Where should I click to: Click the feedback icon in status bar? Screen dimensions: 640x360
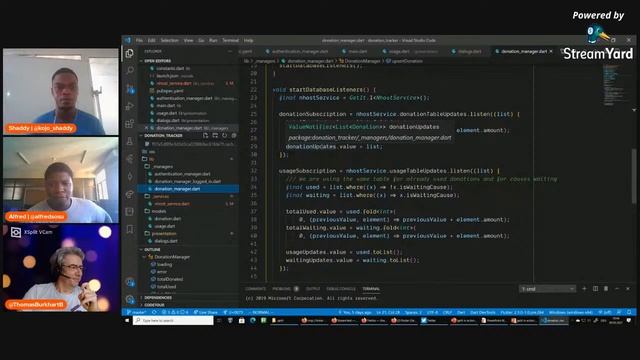619,312
